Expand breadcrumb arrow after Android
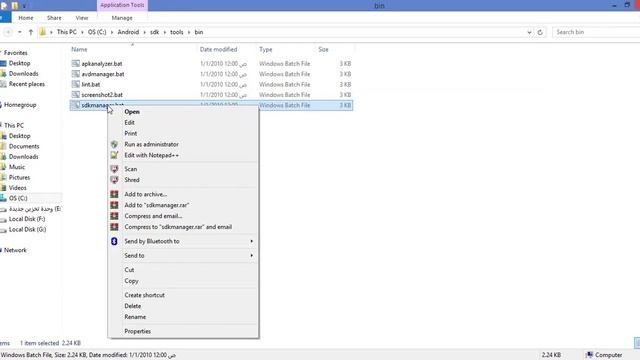The width and height of the screenshot is (640, 360). [144, 32]
